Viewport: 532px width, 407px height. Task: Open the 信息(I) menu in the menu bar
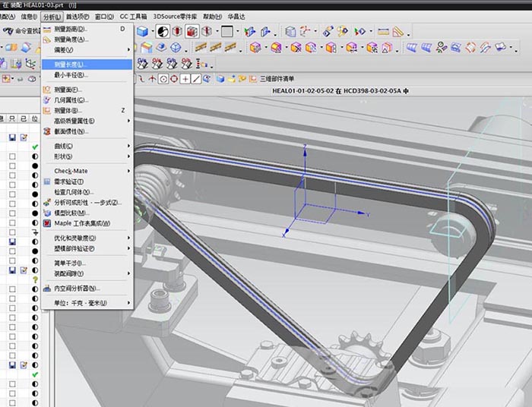pyautogui.click(x=29, y=17)
